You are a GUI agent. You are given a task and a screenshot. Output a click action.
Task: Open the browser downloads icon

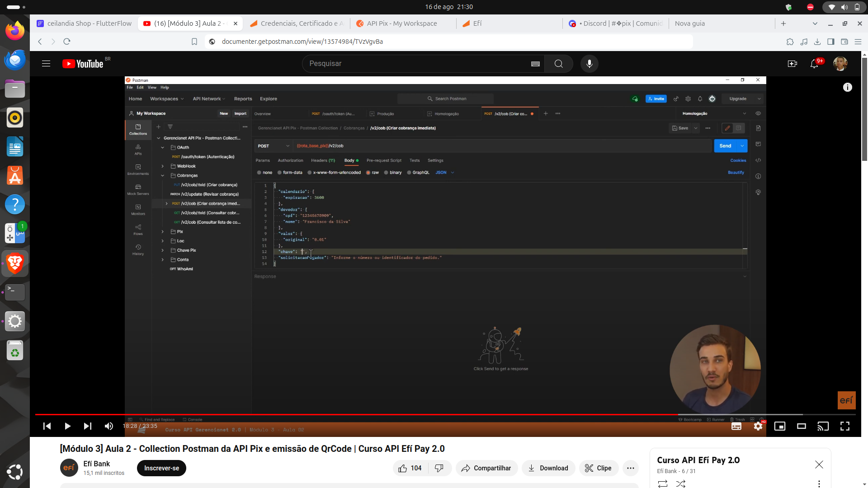[x=817, y=42]
